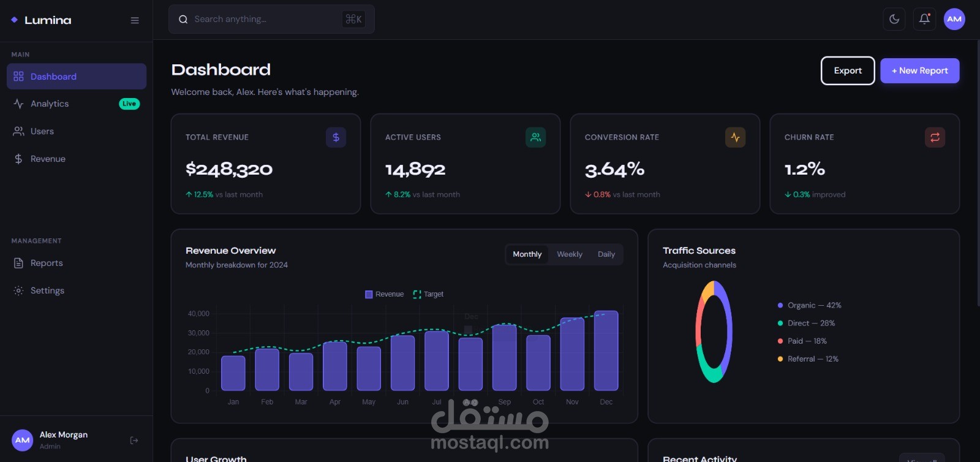Click the 12.5% vs last month text
Screen dimensions: 980x462
(x=224, y=194)
